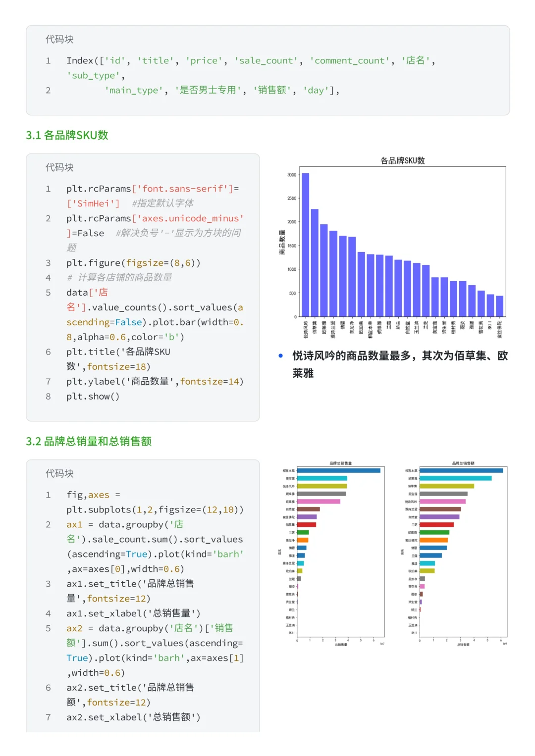Click the 代码块 label above plt.rcParams code
The width and height of the screenshot is (535, 756).
coord(59,167)
